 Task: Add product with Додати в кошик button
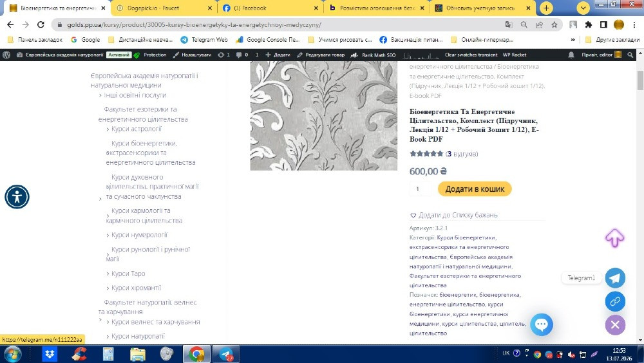click(475, 189)
